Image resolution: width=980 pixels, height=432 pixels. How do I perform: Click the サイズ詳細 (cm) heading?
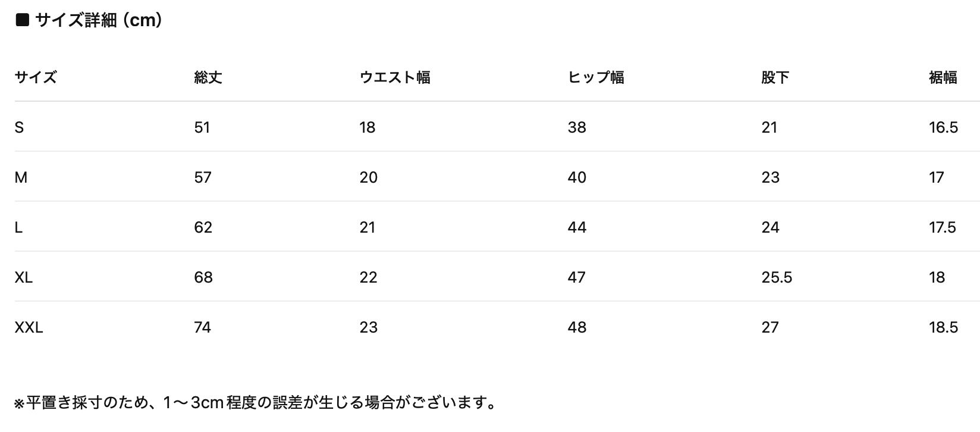click(99, 20)
